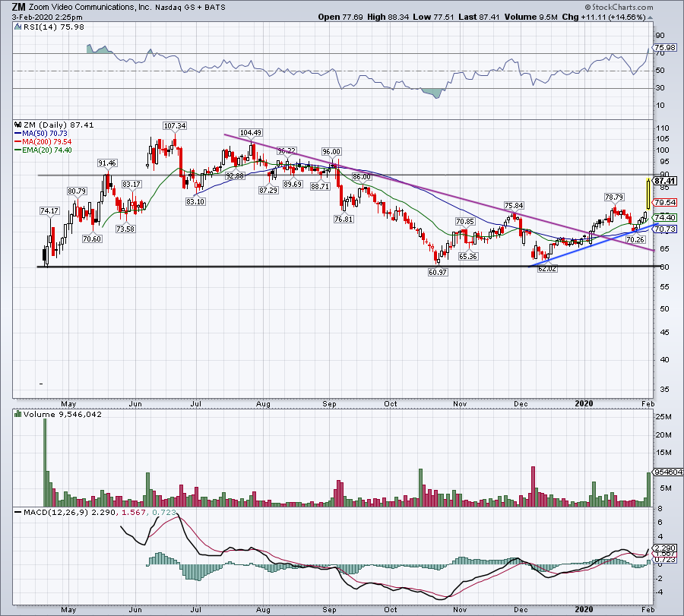Click the 76.81 low price label
Screen dimensions: 684x616
pos(344,220)
